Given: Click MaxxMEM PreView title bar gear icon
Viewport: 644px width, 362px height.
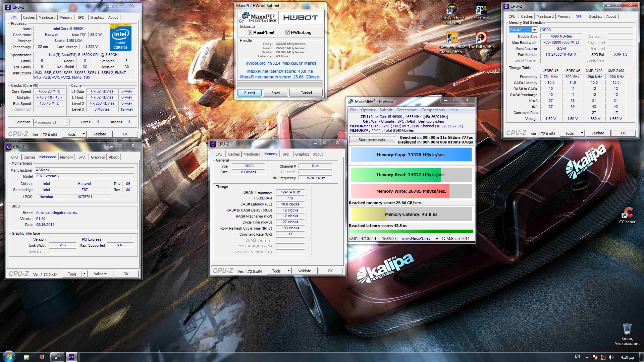Looking at the screenshot, I should [351, 101].
